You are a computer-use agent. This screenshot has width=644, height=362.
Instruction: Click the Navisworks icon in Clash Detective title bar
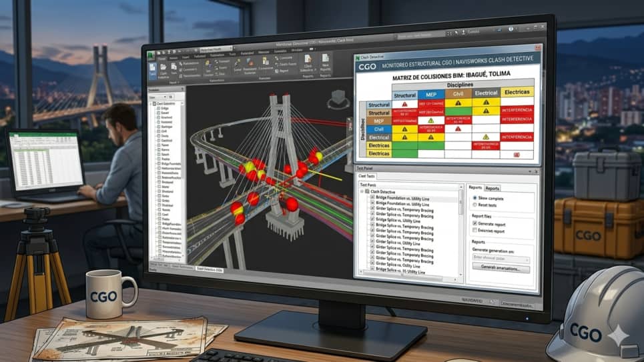click(358, 57)
